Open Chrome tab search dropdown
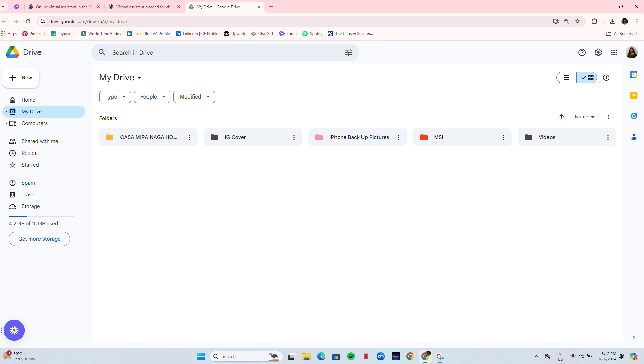Viewport: 644px width, 364px height. pos(3,7)
